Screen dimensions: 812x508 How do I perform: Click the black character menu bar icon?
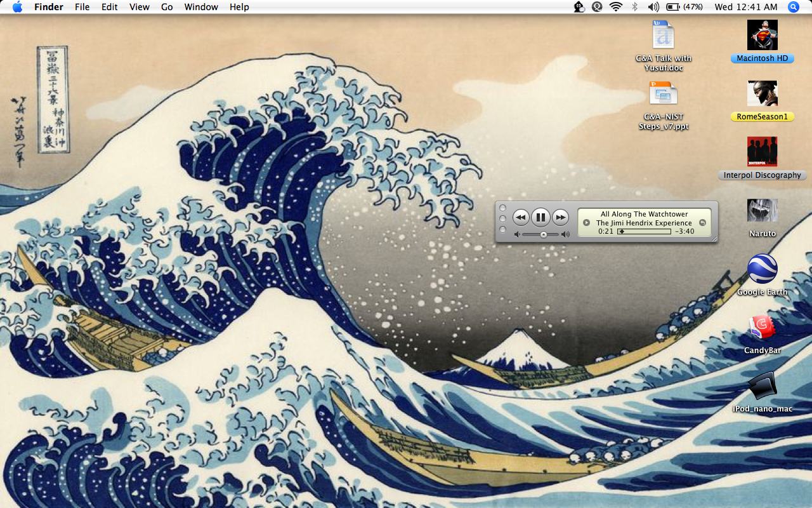579,7
